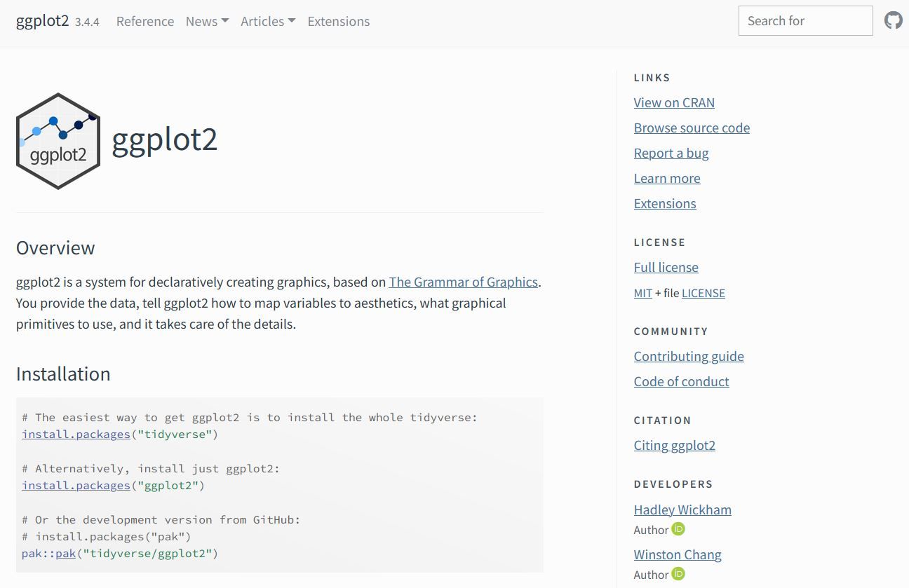
Task: Go to ggplot2 home brand link
Action: click(42, 21)
